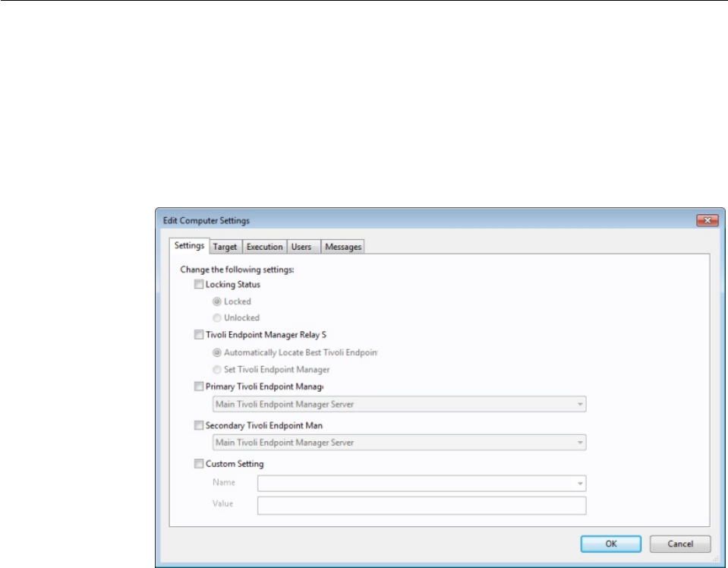Open the Execution tab
The height and width of the screenshot is (568, 728).
pyautogui.click(x=265, y=247)
